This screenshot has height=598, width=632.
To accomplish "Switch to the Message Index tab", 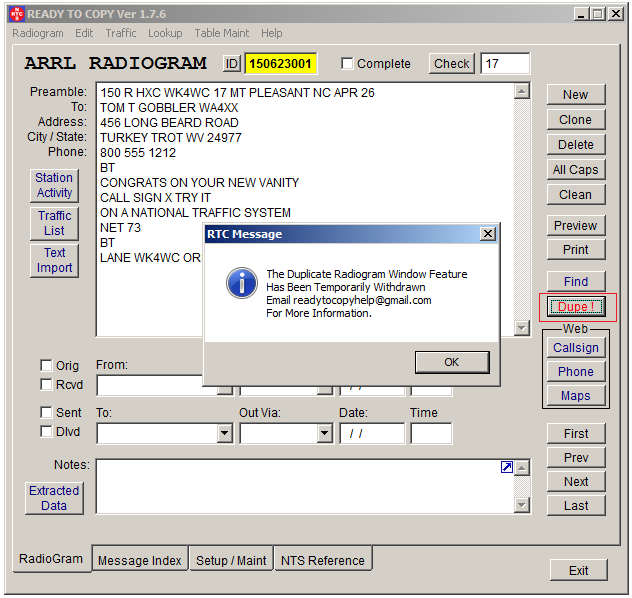I will pyautogui.click(x=140, y=560).
